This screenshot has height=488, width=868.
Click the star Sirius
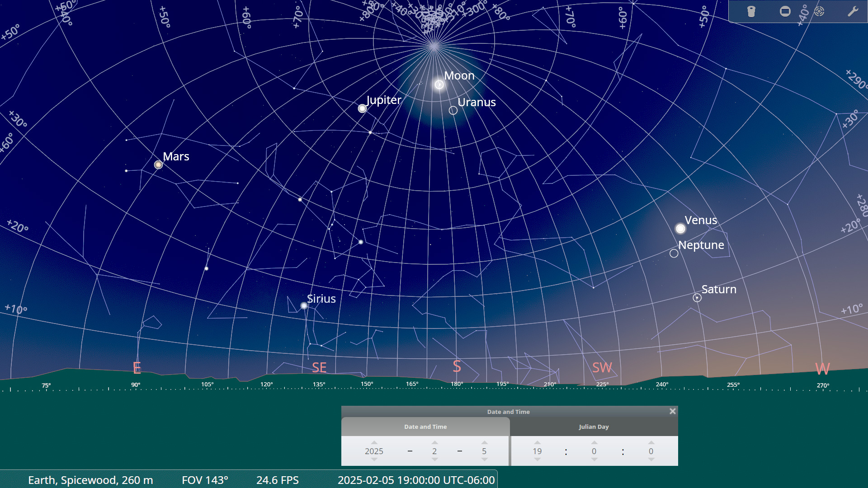point(304,306)
